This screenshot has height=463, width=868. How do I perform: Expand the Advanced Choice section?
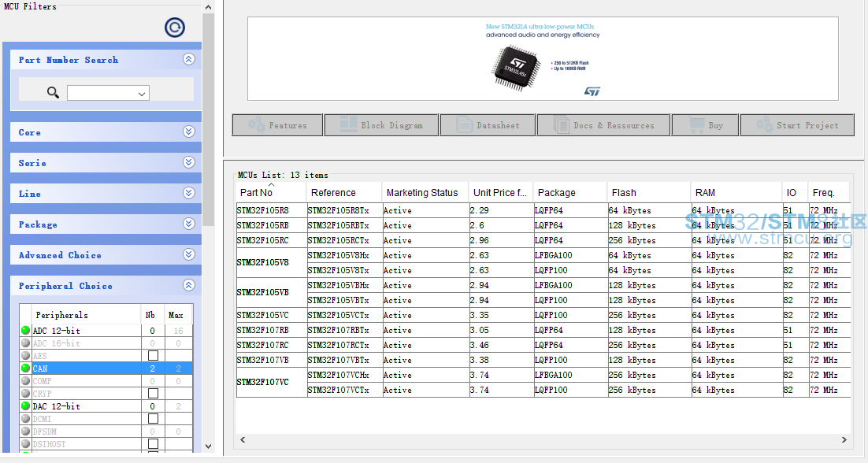pyautogui.click(x=189, y=254)
